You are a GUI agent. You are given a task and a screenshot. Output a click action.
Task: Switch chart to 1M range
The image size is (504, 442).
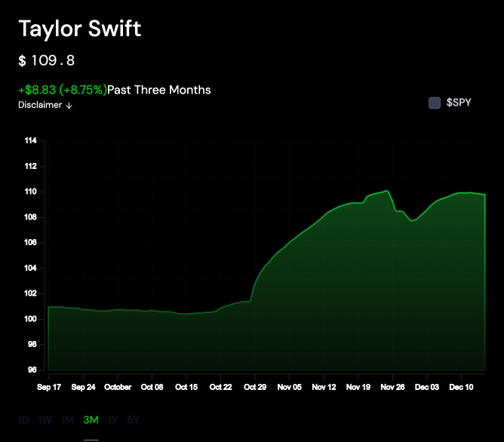point(67,420)
